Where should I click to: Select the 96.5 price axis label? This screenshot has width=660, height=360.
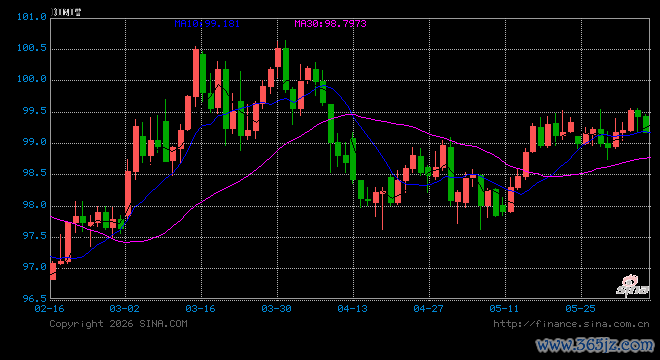35,299
